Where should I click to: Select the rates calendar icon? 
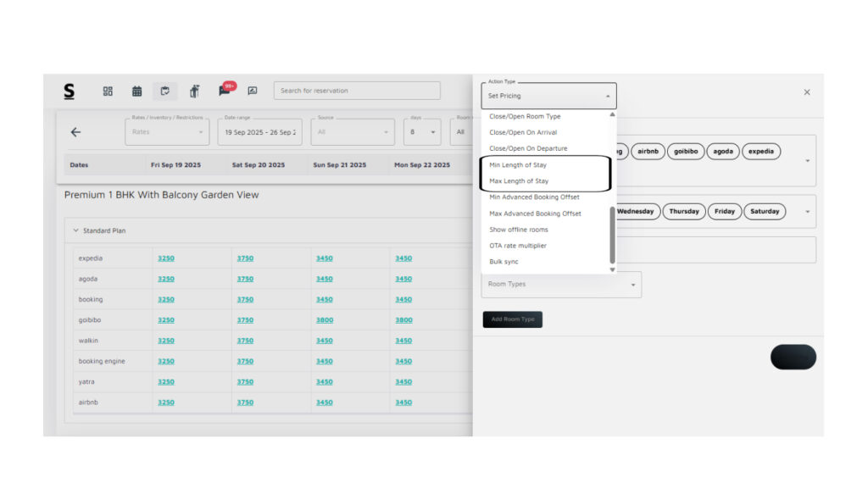tap(165, 91)
